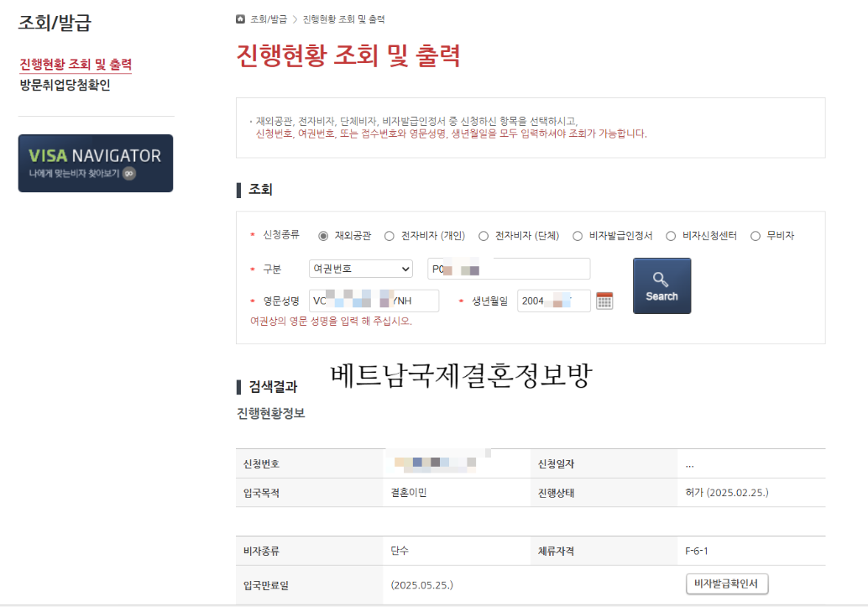The image size is (868, 607).
Task: Click the 여권상의 영문 성명 hint text
Action: pos(331,322)
